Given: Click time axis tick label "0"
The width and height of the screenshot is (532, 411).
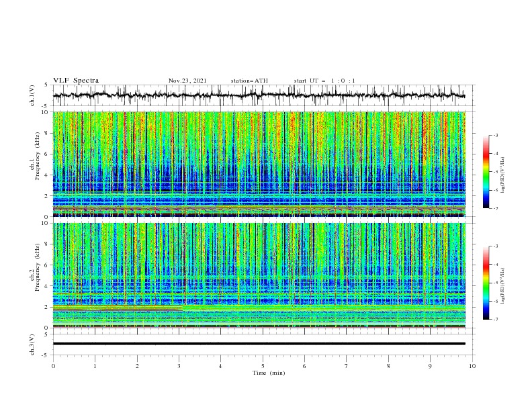Looking at the screenshot, I should pos(53,366).
